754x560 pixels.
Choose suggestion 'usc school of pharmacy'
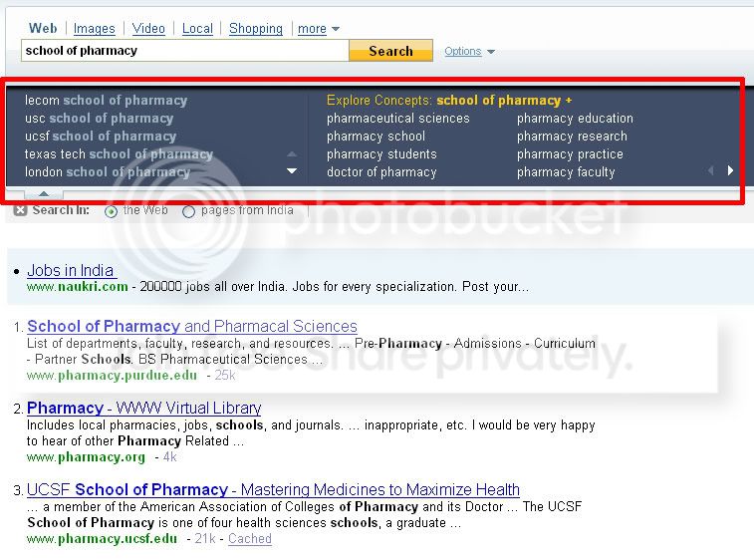(99, 118)
